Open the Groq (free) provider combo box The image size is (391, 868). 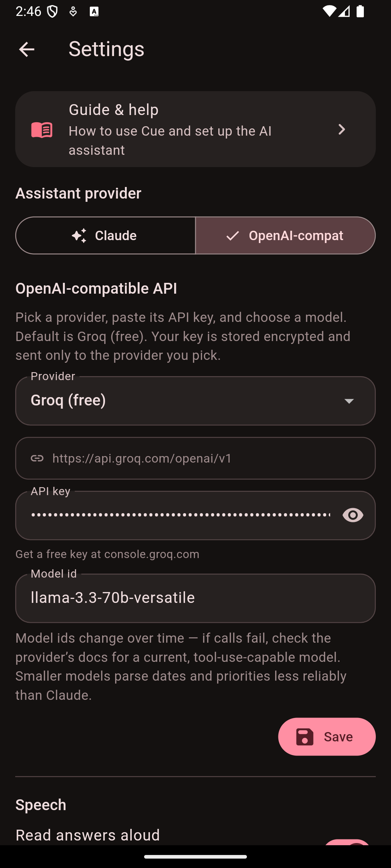pos(195,401)
